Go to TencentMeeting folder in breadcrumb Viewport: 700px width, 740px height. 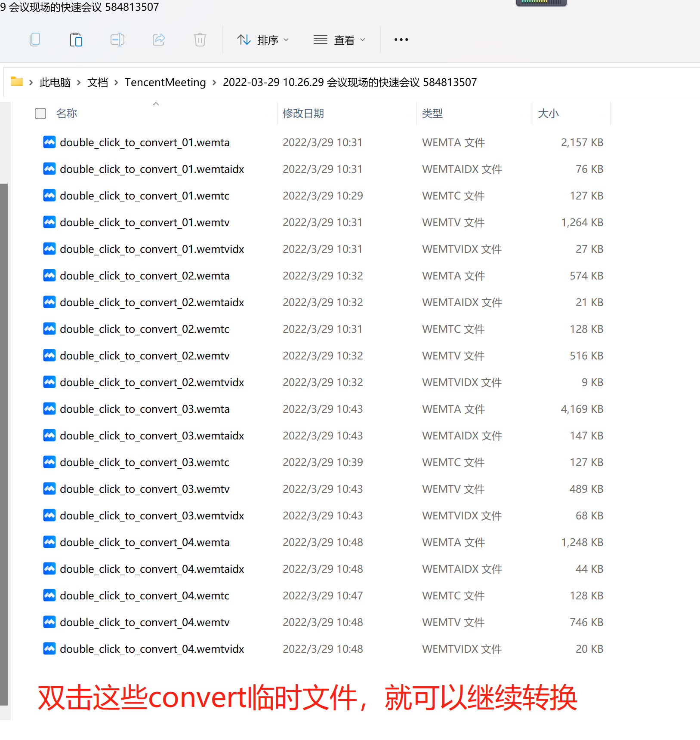165,82
